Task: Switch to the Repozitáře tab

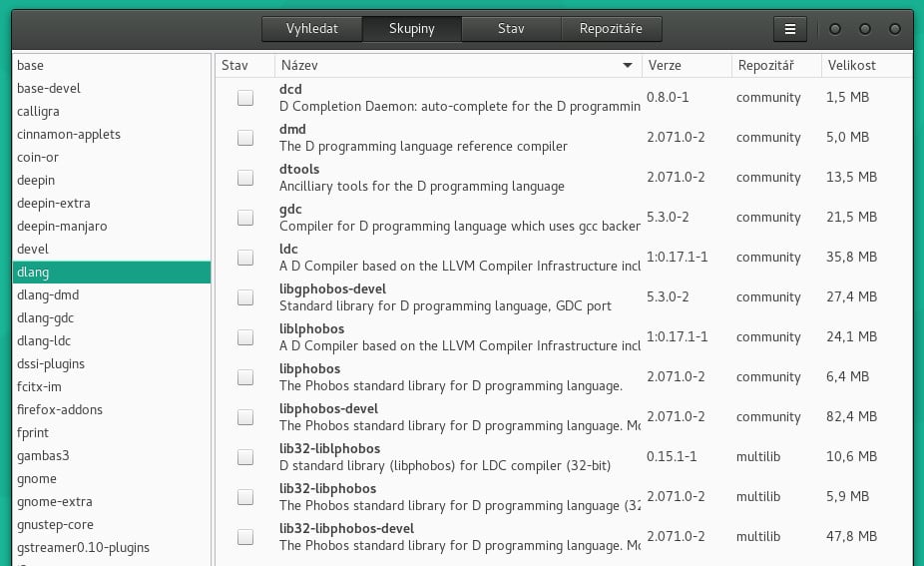Action: [x=611, y=29]
